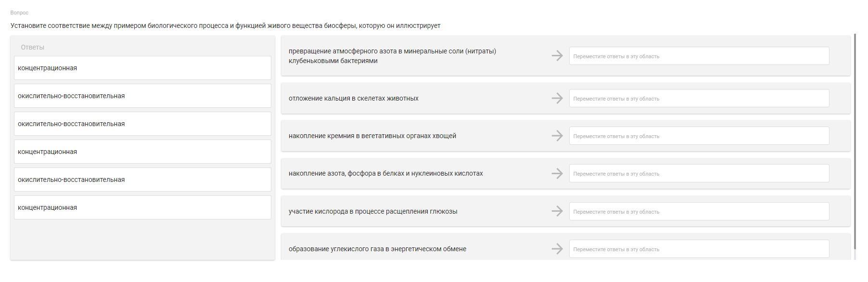The width and height of the screenshot is (868, 282).
Task: Select the last 'окислительно-восстановительная' answer card
Action: (142, 179)
